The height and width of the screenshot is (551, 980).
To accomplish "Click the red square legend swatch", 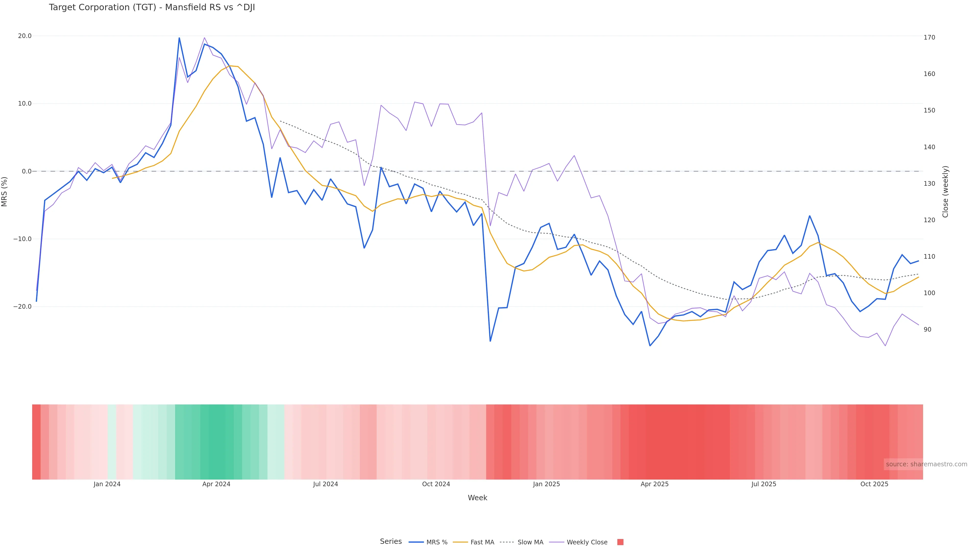I will [620, 542].
